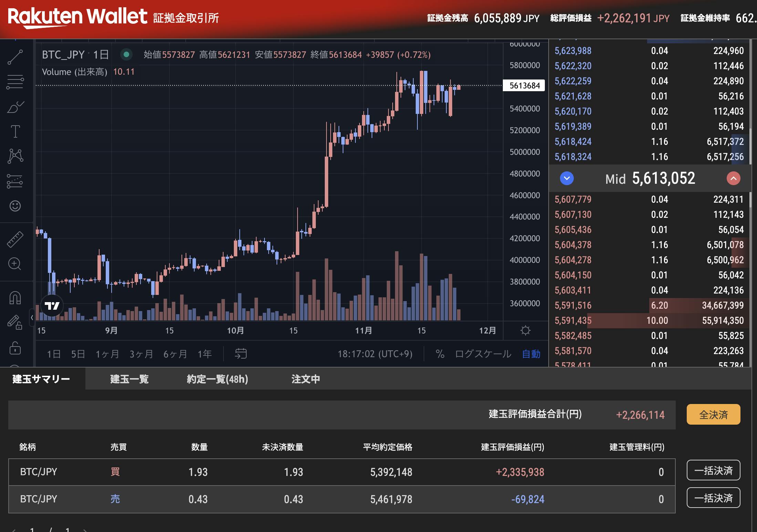757x532 pixels.
Task: Open the 建玉一覧 tab
Action: [x=129, y=379]
